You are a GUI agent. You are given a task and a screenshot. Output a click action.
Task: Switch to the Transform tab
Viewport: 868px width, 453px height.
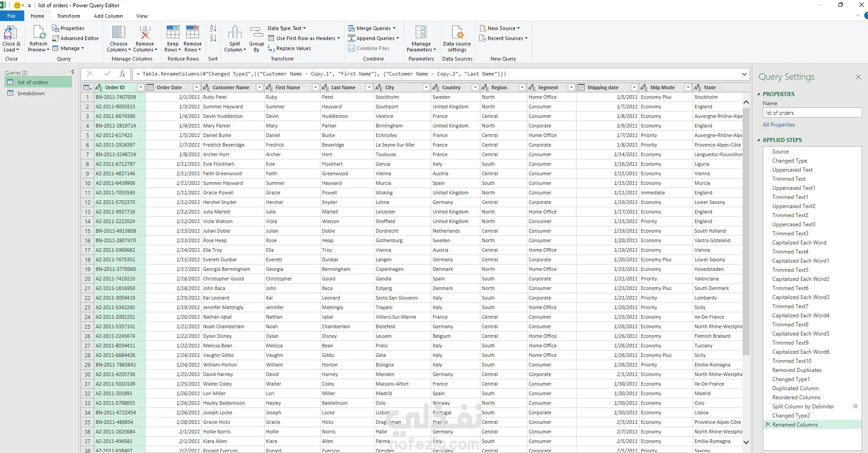[69, 16]
